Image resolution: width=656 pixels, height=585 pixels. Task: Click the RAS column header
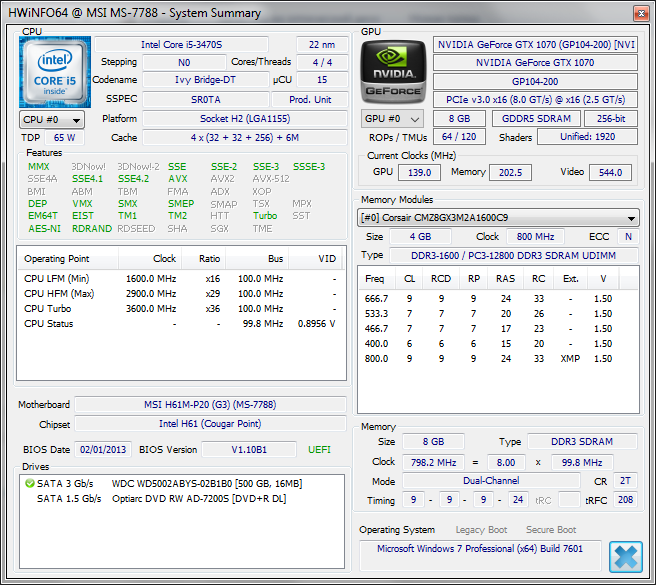pyautogui.click(x=505, y=279)
